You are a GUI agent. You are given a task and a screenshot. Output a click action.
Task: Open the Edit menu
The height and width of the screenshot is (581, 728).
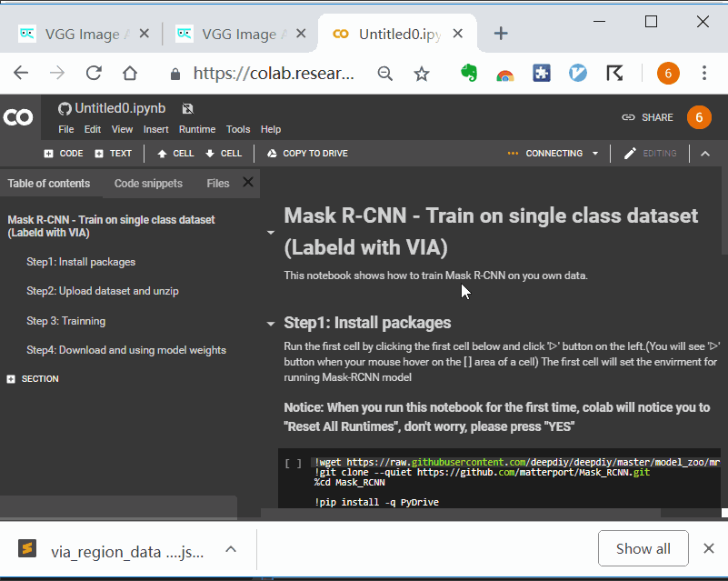[x=93, y=130]
